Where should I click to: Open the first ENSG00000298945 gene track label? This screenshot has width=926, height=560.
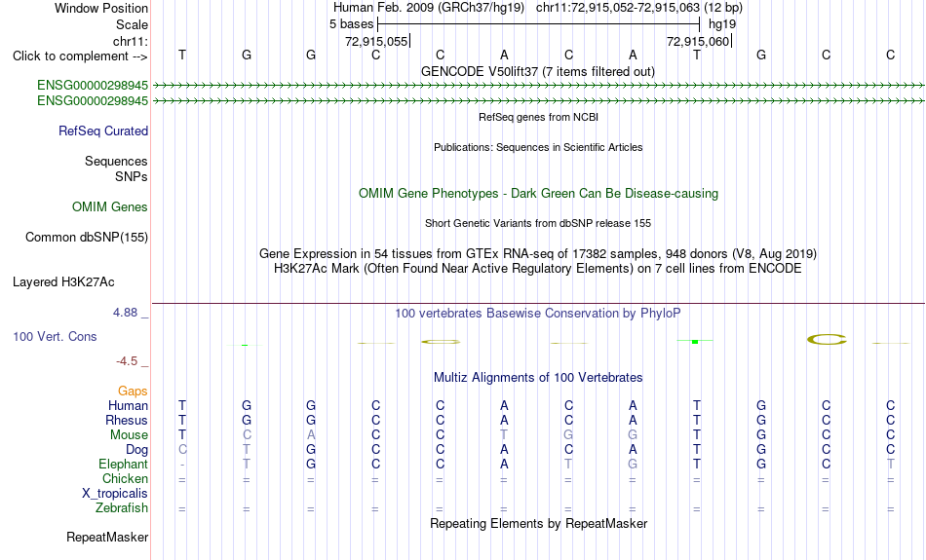[x=93, y=85]
